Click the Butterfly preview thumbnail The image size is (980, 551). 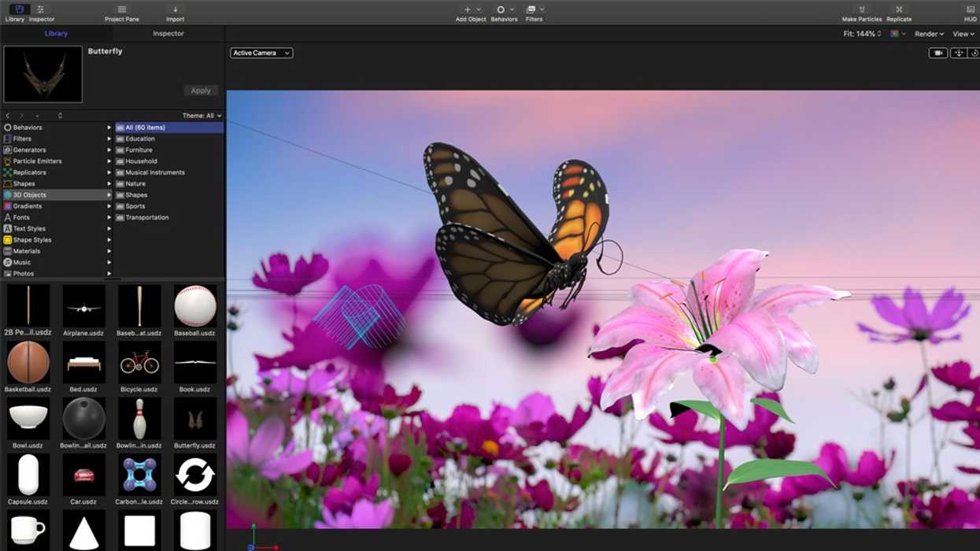point(43,74)
